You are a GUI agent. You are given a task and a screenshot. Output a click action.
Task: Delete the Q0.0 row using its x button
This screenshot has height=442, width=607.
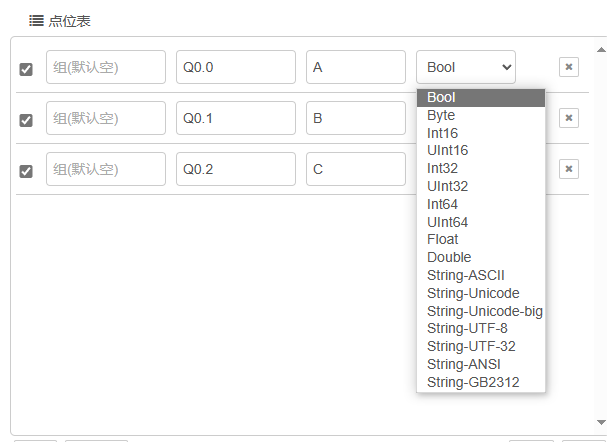(568, 67)
